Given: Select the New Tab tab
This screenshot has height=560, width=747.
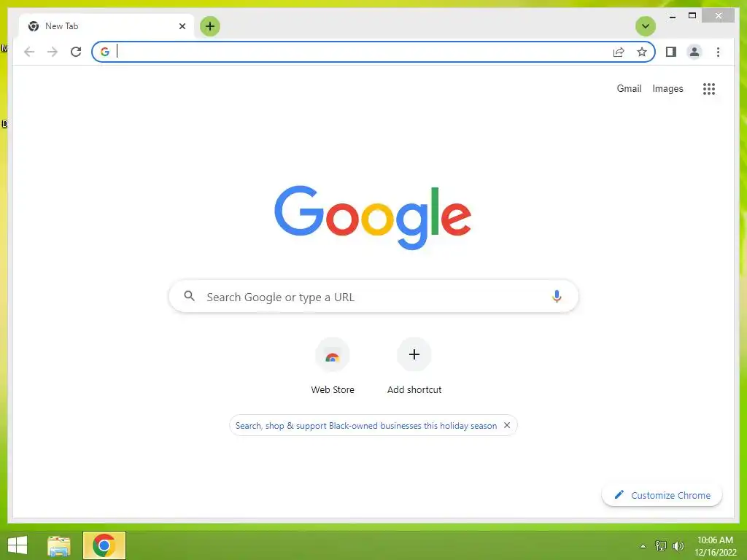Looking at the screenshot, I should point(107,26).
